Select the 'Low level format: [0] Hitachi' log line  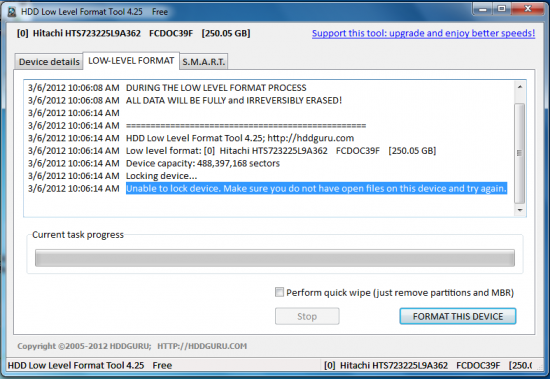(x=281, y=151)
